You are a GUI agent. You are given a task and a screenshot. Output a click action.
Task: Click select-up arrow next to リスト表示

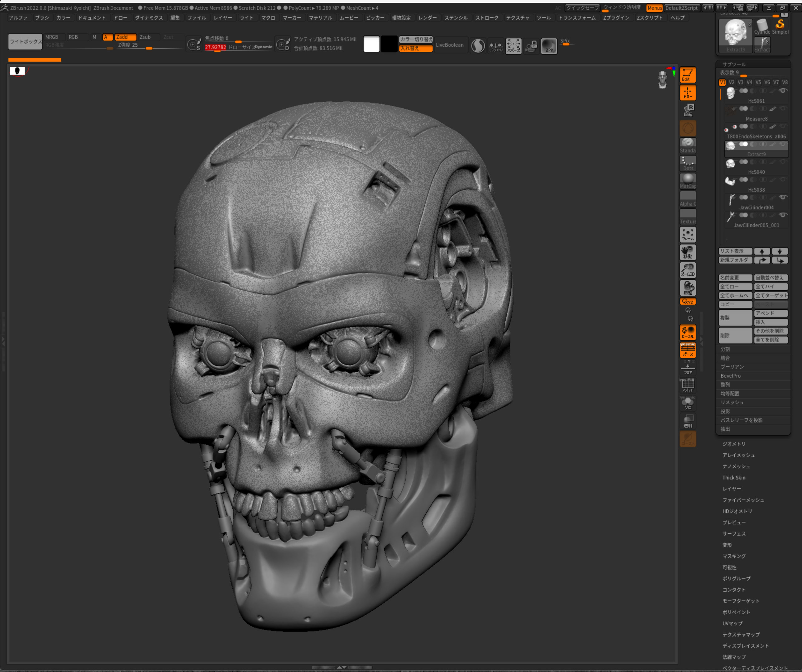(762, 251)
